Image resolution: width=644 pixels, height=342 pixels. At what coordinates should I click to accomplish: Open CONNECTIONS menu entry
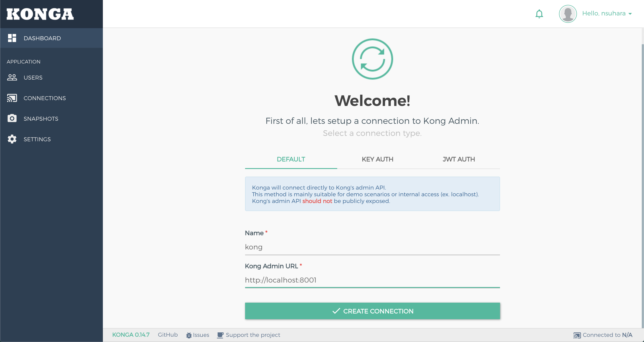[51, 98]
